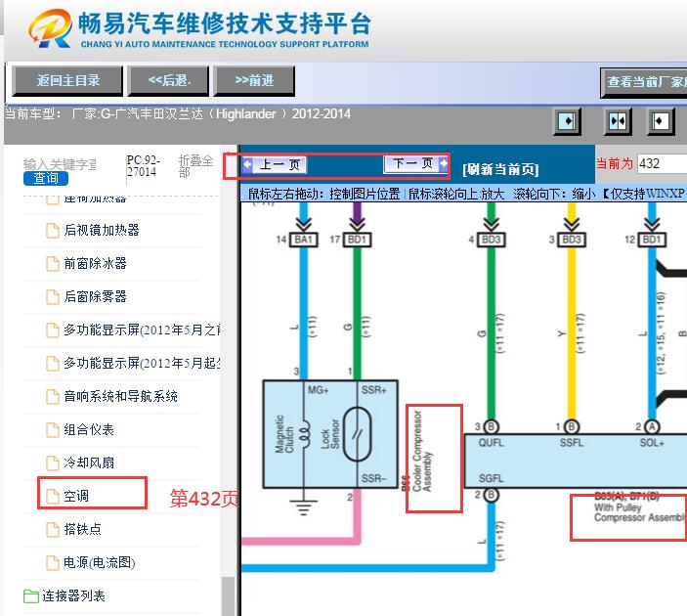Click the document icon beside 后视镜加热器
Screen dimensions: 687x616
pos(53,230)
